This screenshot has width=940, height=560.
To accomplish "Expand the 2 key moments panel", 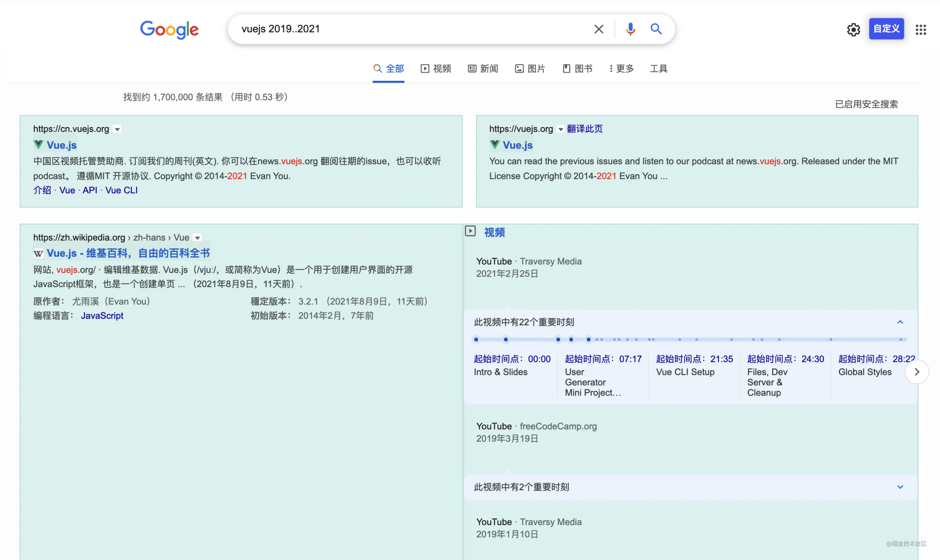I will (x=900, y=487).
